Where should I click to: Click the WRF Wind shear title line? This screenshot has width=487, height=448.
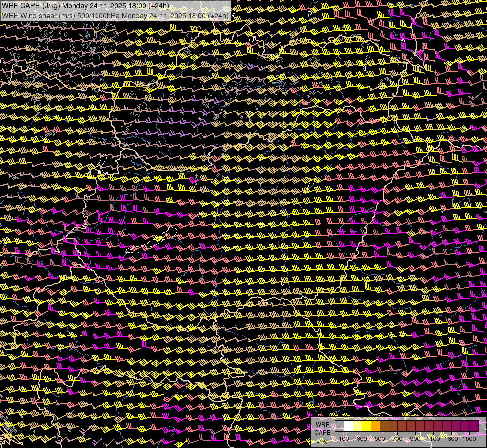115,15
